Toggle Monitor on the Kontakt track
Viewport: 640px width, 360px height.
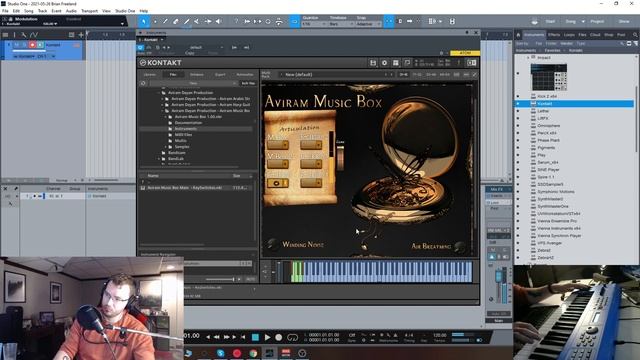[40, 45]
